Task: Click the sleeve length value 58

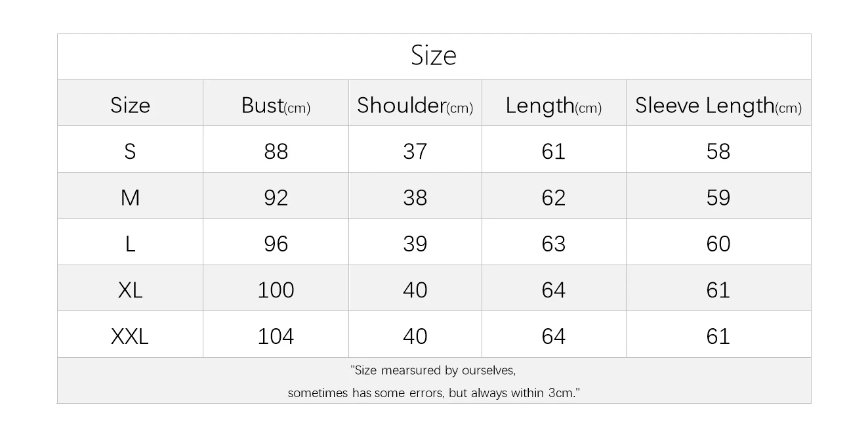Action: (x=718, y=152)
